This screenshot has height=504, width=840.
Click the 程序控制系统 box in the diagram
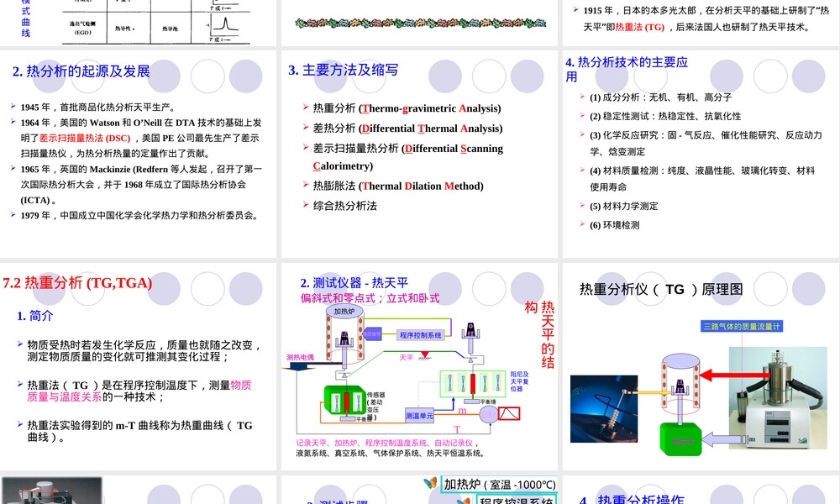click(x=421, y=335)
